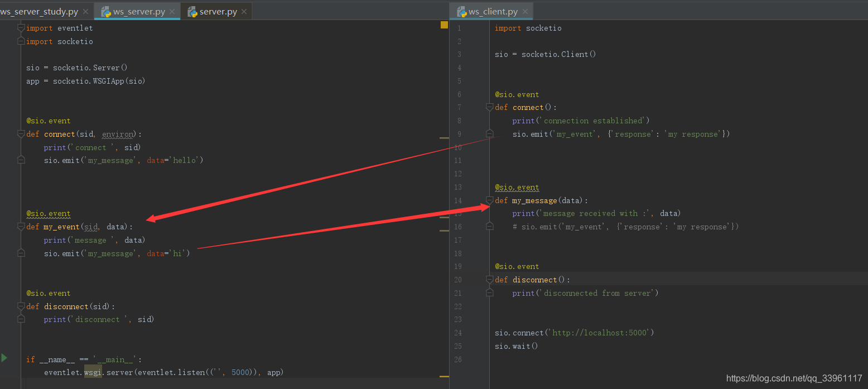
Task: Click the fold end marker at 'import socketio' in server.py
Action: pyautogui.click(x=21, y=41)
